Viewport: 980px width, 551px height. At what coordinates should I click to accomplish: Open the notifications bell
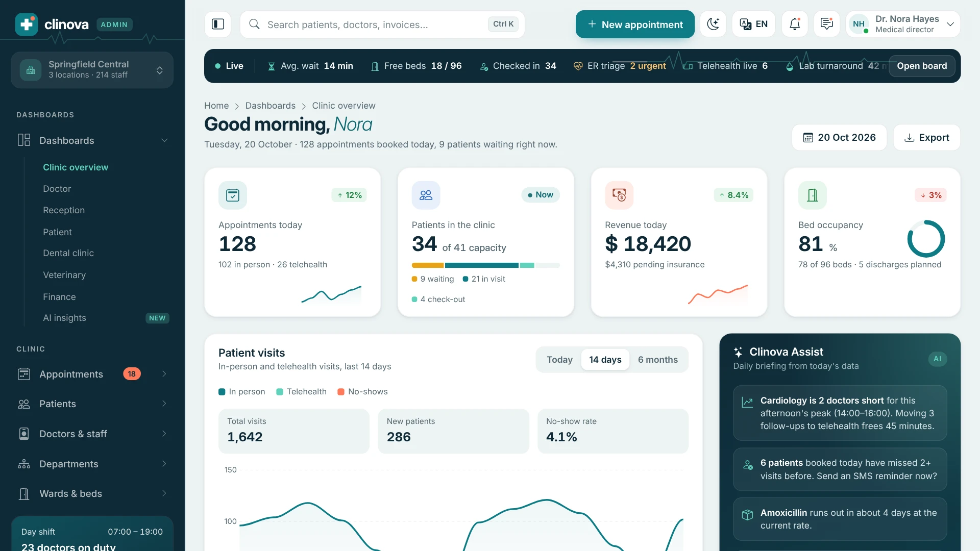(x=795, y=24)
